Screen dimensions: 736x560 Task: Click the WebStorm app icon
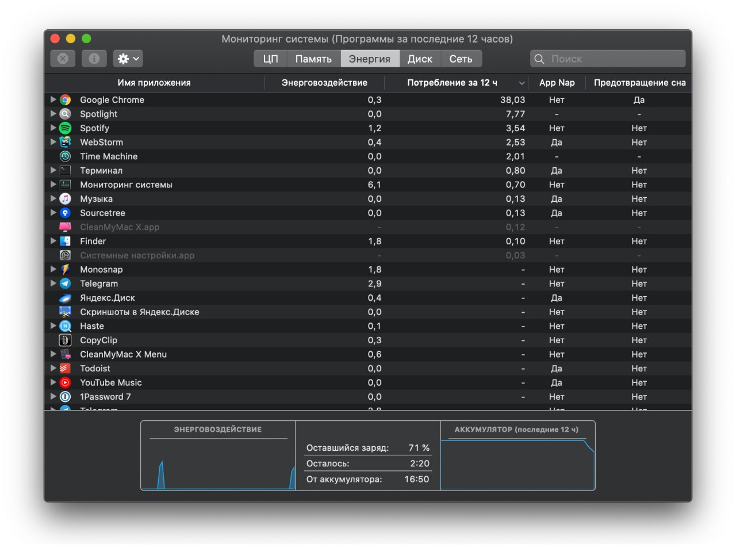click(66, 142)
